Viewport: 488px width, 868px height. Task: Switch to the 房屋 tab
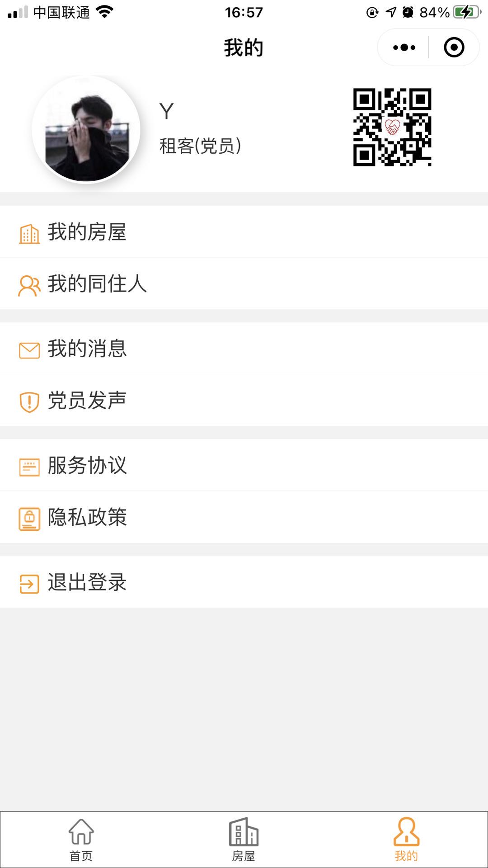coord(244,840)
